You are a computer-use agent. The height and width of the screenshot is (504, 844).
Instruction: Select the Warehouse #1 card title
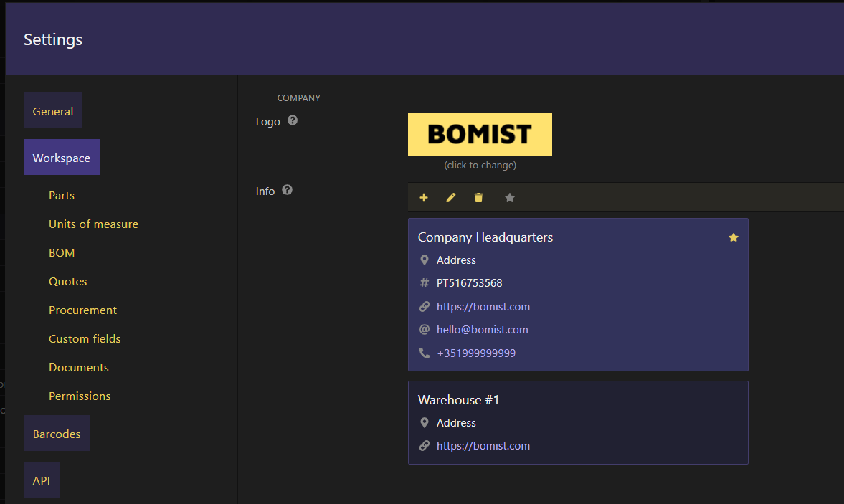[x=458, y=399]
